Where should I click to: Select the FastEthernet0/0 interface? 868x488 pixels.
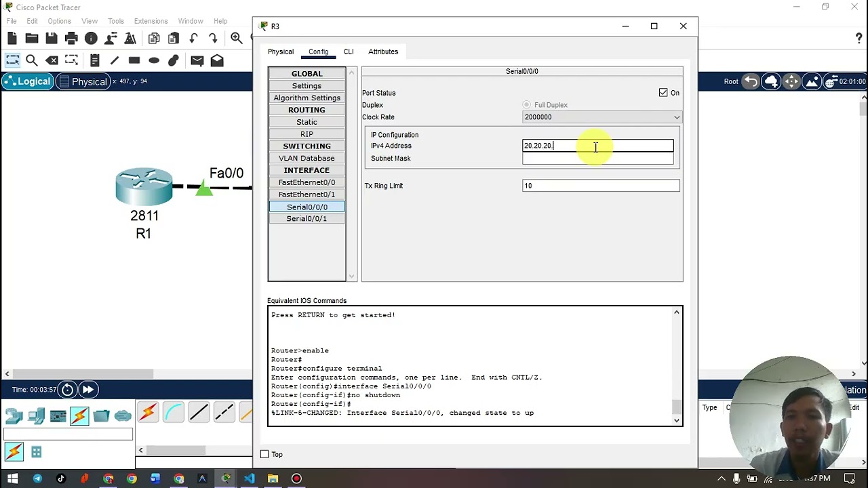(307, 182)
